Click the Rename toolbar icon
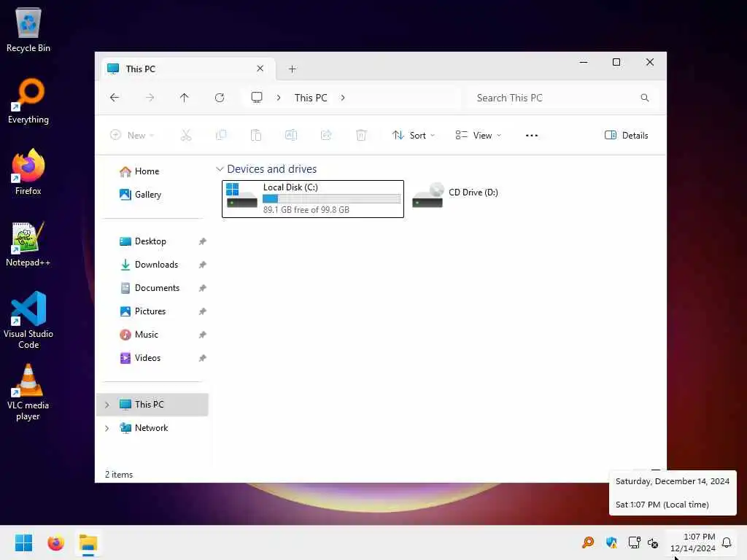This screenshot has height=560, width=747. pyautogui.click(x=291, y=135)
